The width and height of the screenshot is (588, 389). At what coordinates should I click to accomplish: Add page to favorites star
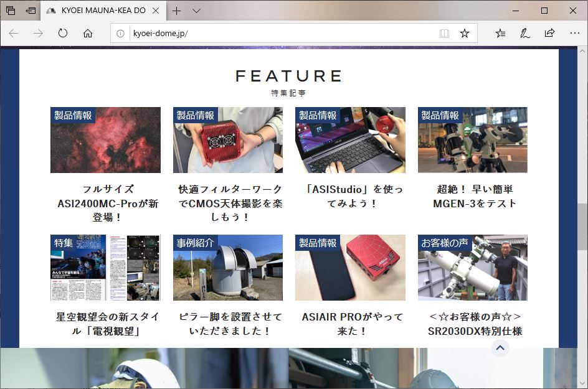465,34
